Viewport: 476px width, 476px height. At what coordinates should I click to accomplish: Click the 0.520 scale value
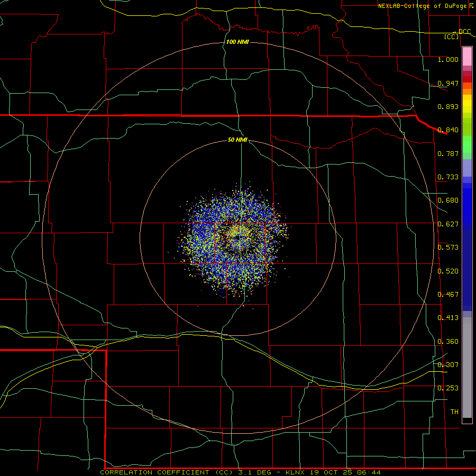coord(448,271)
